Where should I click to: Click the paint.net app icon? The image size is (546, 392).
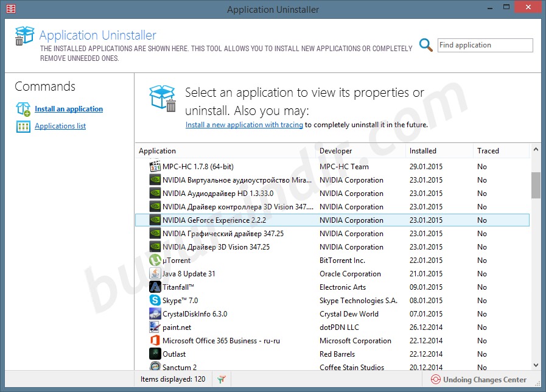click(x=155, y=327)
